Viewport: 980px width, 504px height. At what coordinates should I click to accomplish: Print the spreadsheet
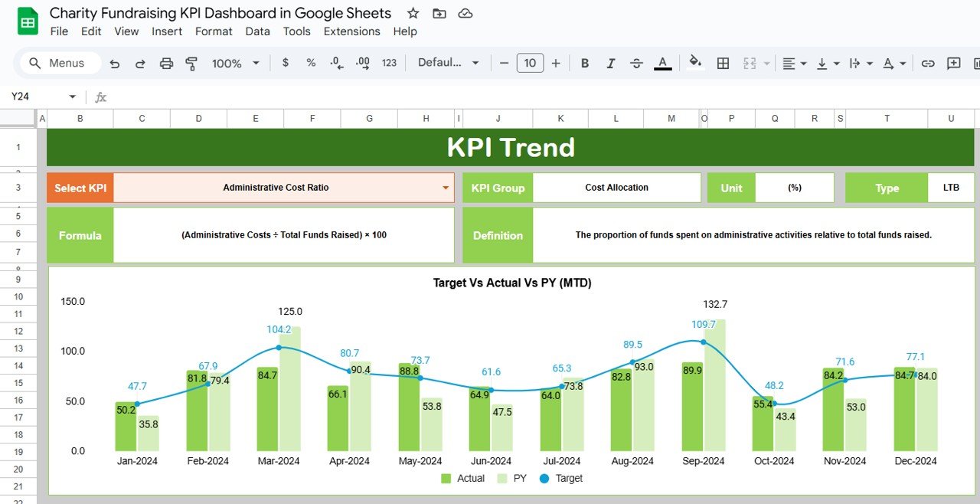click(166, 64)
